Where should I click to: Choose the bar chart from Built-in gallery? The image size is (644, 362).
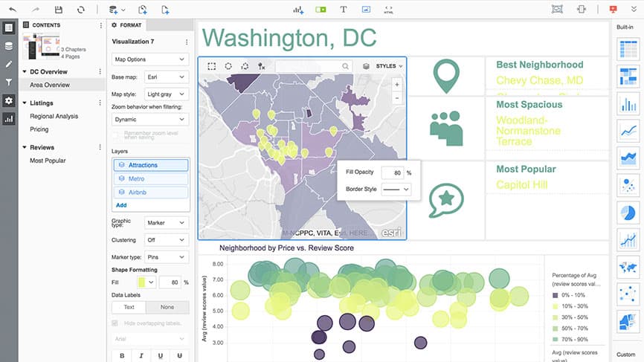click(628, 104)
